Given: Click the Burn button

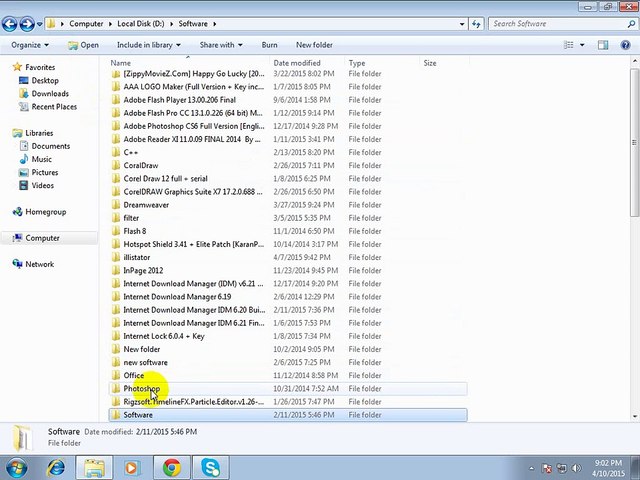Looking at the screenshot, I should pos(269,45).
